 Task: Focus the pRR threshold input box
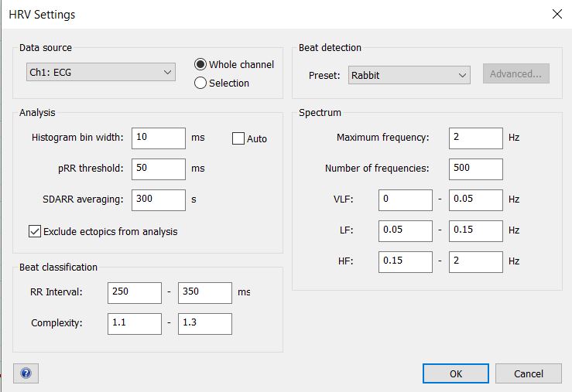pyautogui.click(x=158, y=169)
